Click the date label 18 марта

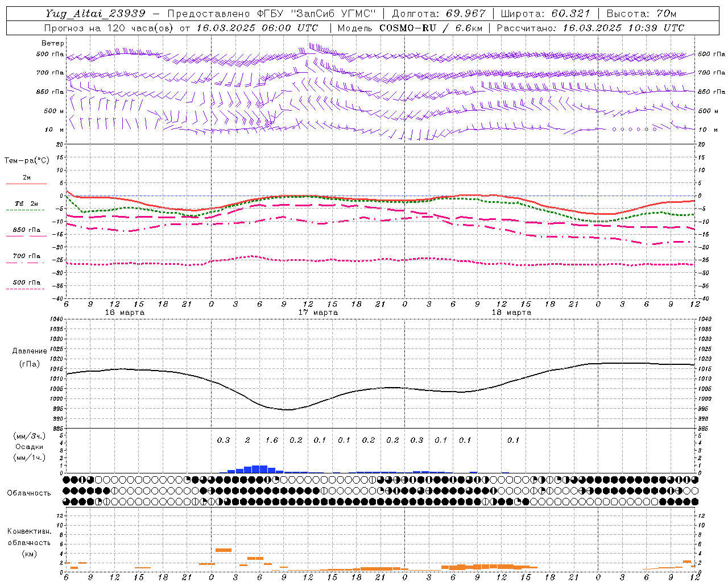click(x=511, y=313)
